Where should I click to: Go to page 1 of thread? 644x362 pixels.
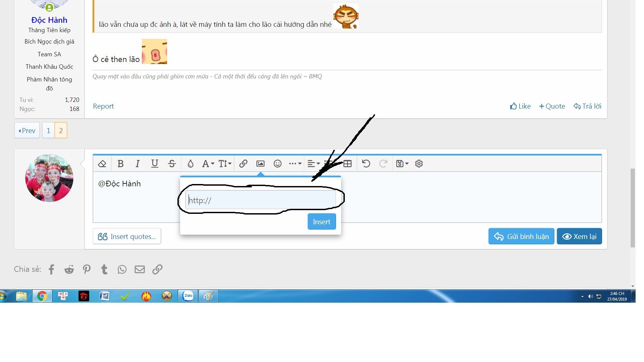pyautogui.click(x=48, y=131)
